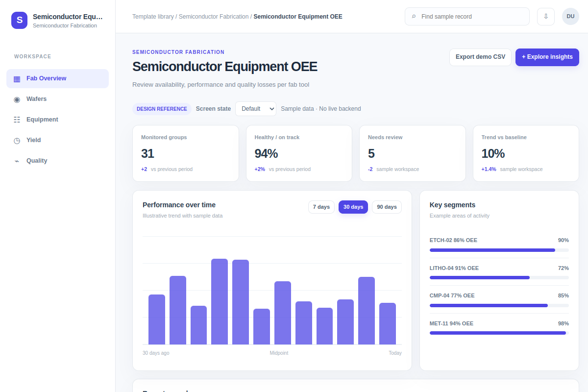This screenshot has width=588, height=392.
Task: Click the LITHO-04 progress bar
Action: tap(499, 277)
